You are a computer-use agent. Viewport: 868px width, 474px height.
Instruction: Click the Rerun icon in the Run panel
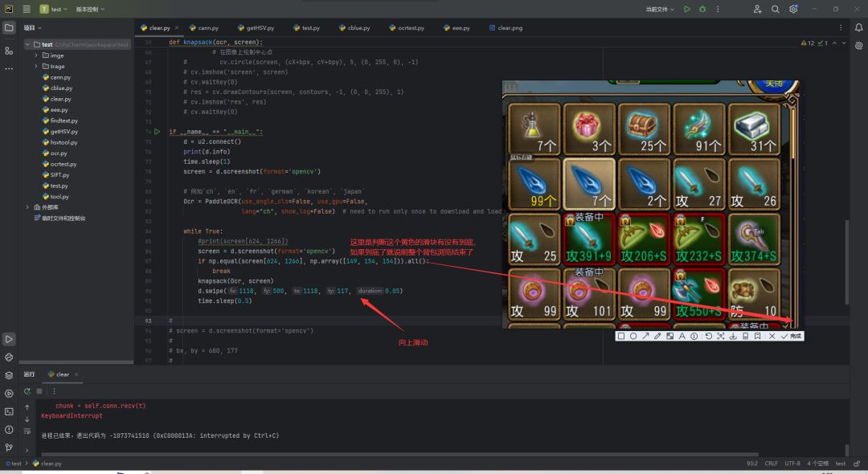point(27,391)
